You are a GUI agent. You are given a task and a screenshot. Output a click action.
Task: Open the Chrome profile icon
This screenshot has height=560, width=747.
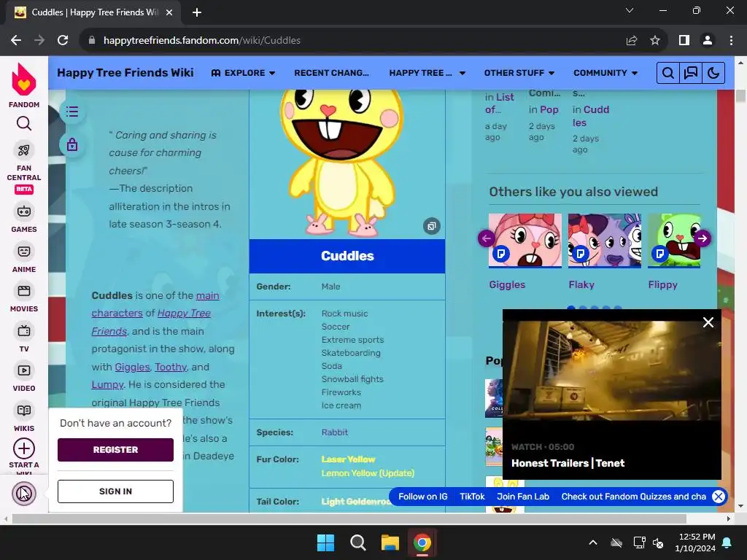(x=708, y=41)
